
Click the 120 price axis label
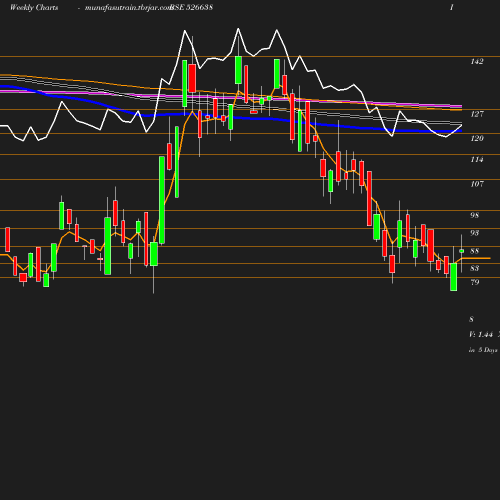[477, 138]
